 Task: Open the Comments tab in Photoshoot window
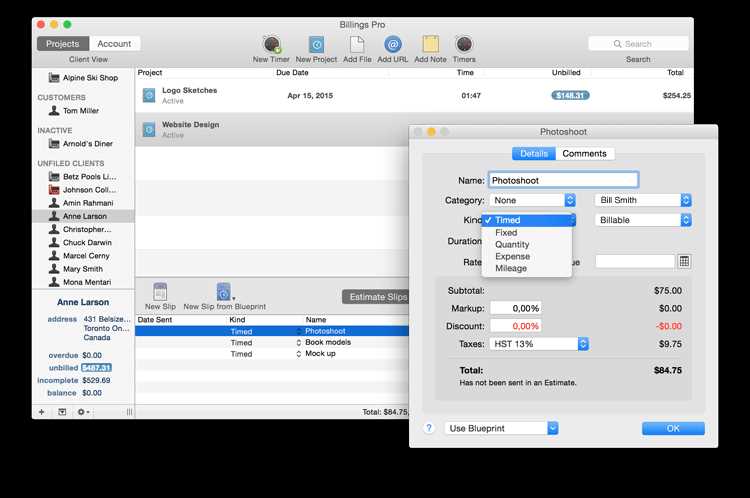(x=585, y=154)
